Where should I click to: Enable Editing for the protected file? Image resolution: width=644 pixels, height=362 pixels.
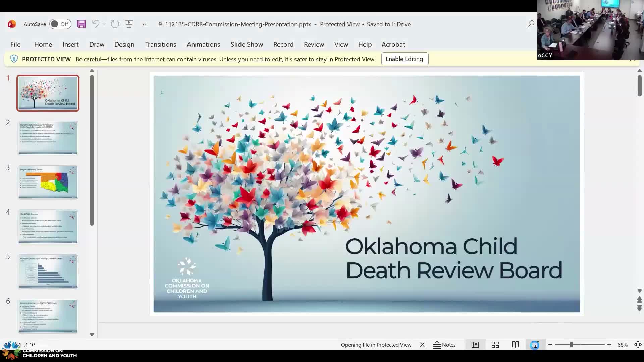(405, 59)
